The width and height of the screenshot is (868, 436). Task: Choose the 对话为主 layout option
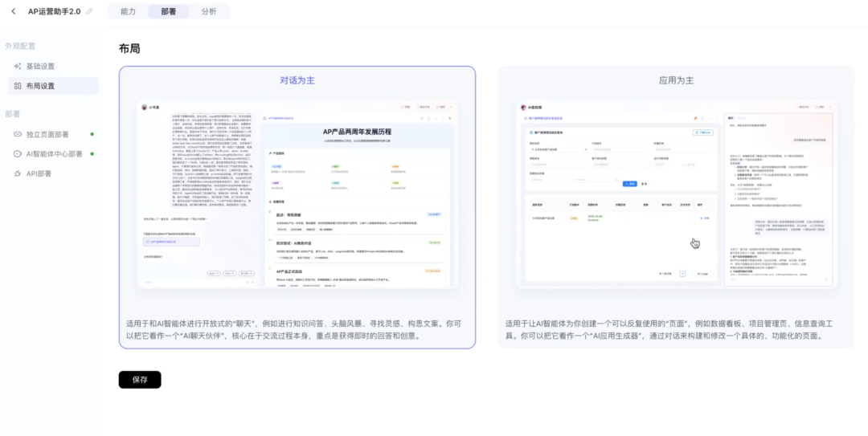coord(297,80)
